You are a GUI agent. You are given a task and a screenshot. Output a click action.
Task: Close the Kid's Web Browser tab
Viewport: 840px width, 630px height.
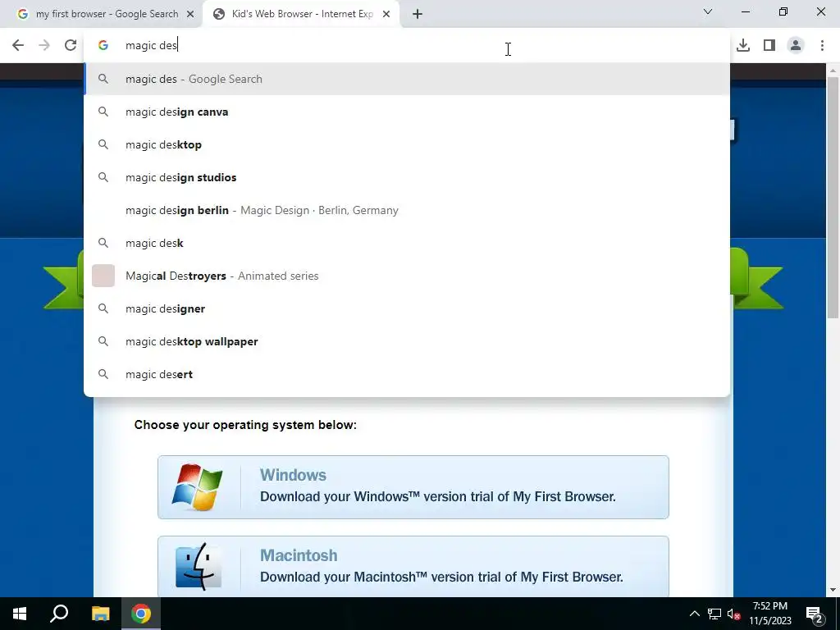(x=386, y=15)
